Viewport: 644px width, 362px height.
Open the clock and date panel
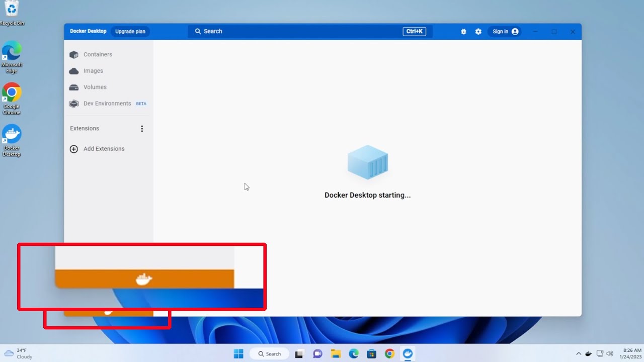pos(631,353)
